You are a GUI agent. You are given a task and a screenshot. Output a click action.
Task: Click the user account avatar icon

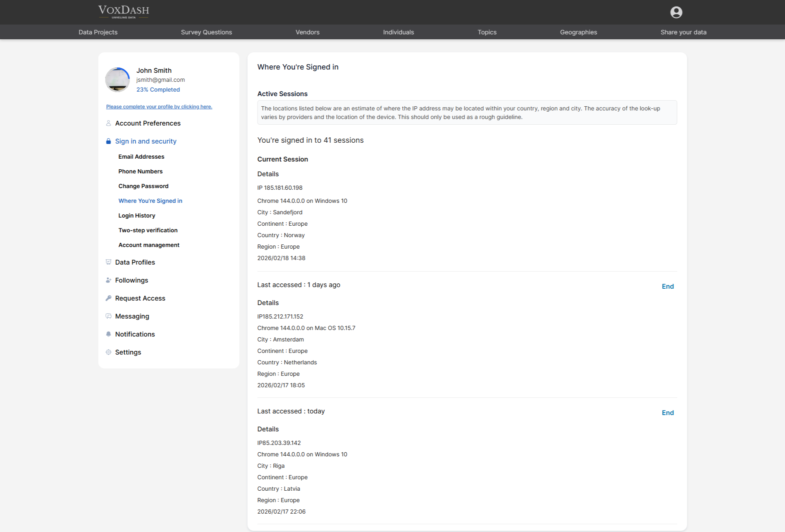[x=676, y=12]
